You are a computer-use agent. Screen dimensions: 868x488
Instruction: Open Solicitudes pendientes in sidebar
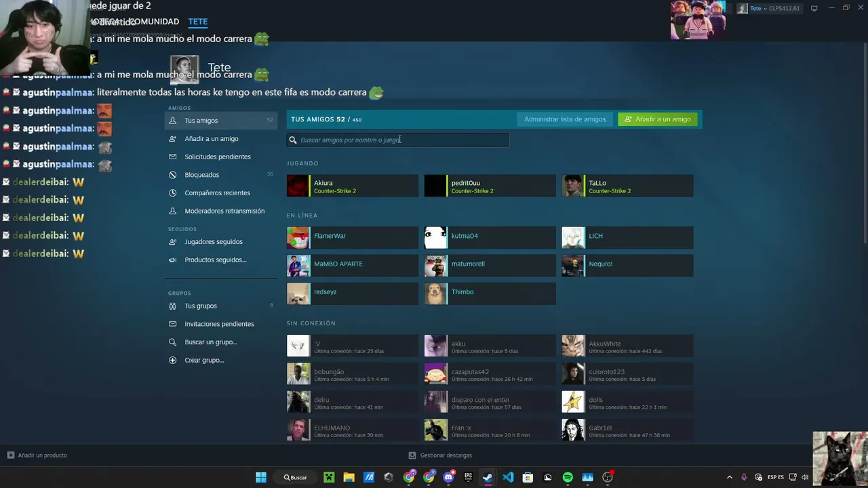coord(221,157)
